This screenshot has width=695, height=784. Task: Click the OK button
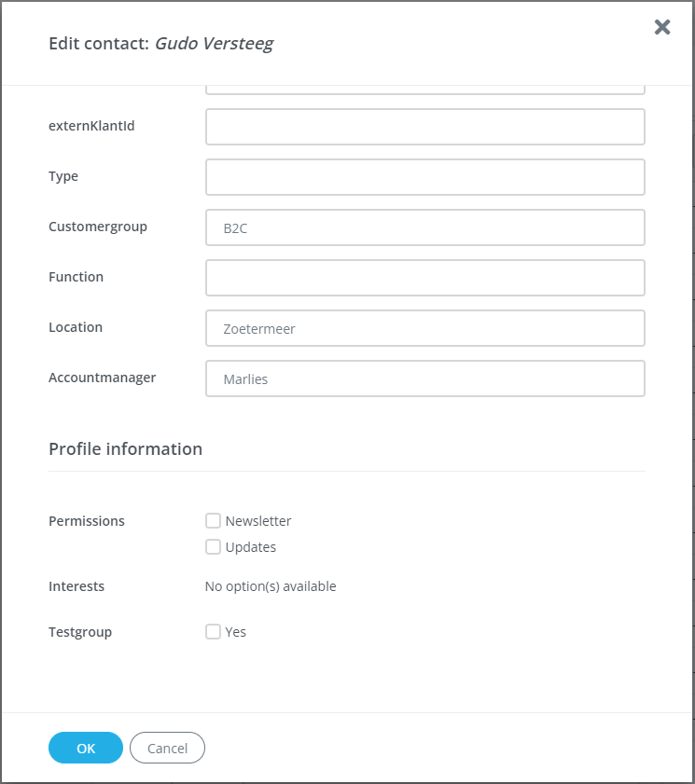pos(85,748)
